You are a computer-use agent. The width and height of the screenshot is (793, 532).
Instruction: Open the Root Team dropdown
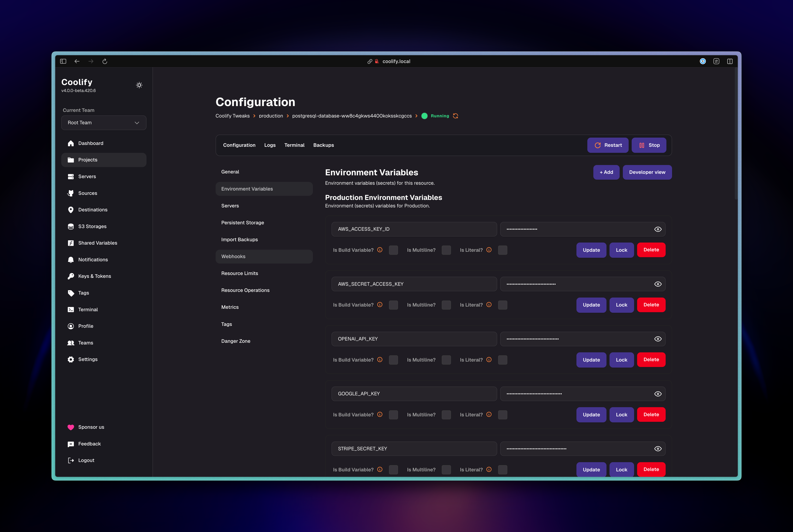pos(103,123)
